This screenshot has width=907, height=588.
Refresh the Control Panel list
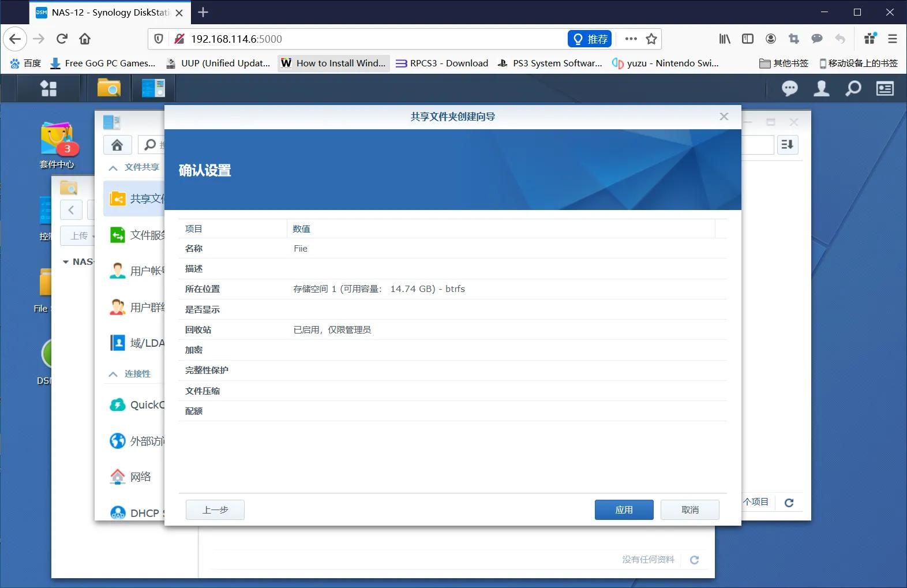click(789, 503)
